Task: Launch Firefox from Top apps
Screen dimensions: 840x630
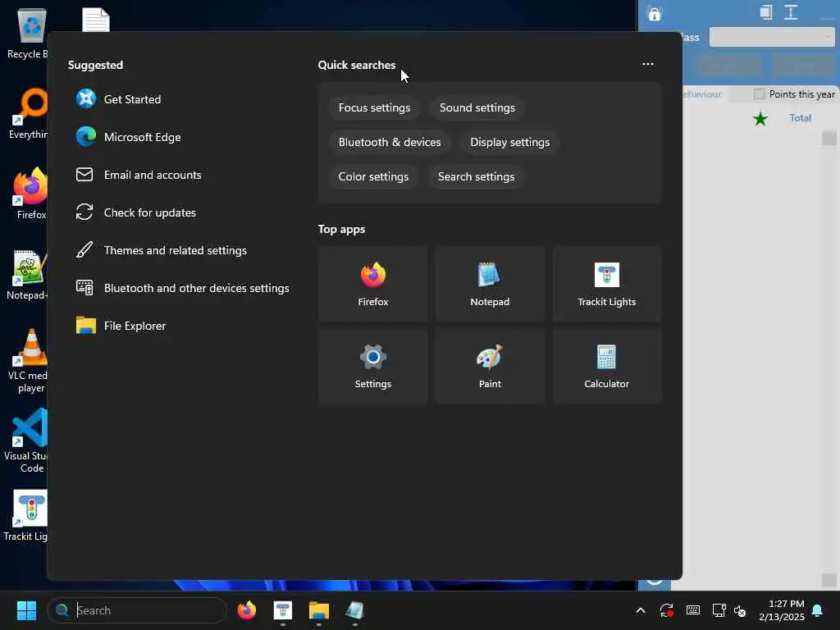Action: pyautogui.click(x=373, y=284)
